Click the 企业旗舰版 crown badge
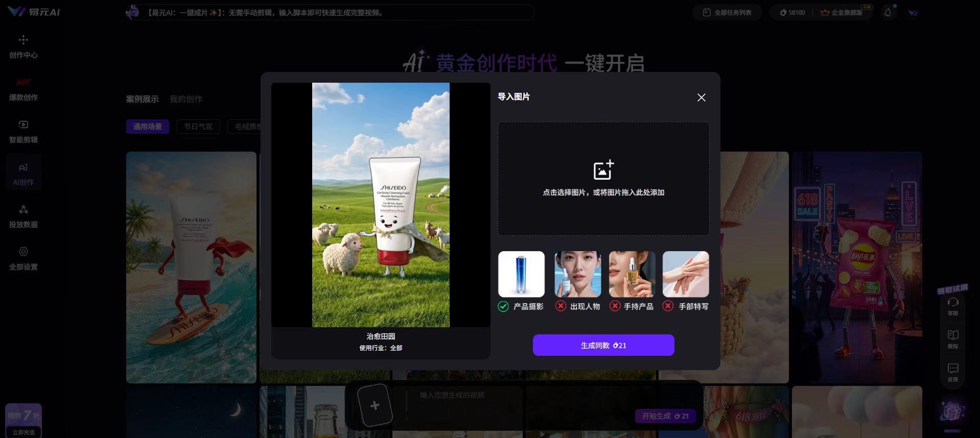This screenshot has width=980, height=438. click(x=842, y=12)
